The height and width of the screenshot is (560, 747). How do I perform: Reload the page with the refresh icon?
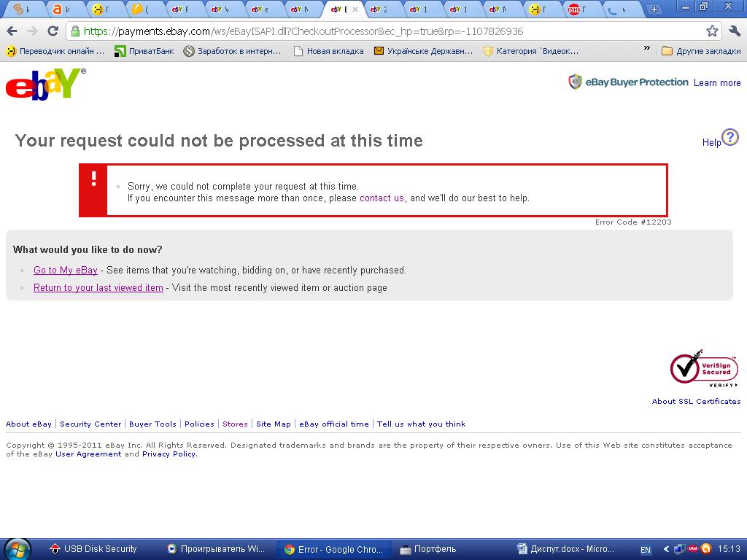coord(53,31)
